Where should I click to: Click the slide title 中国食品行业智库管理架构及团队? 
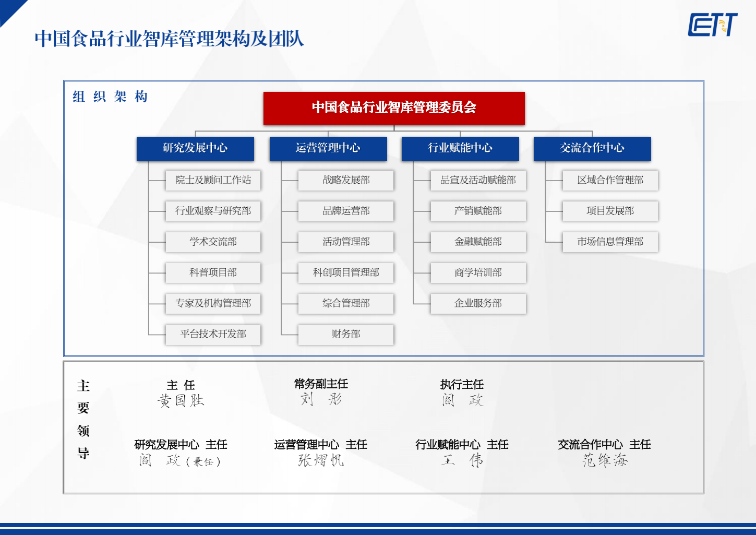click(x=169, y=39)
